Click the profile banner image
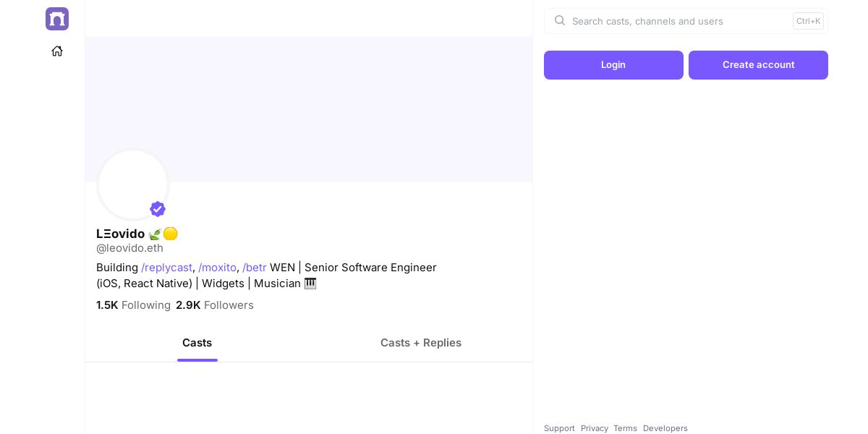The width and height of the screenshot is (868, 434). [309, 109]
